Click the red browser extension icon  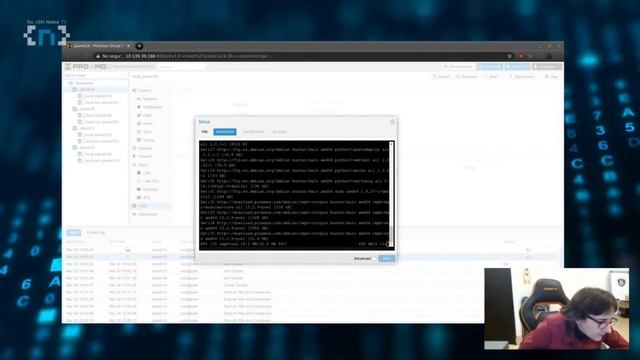(521, 56)
